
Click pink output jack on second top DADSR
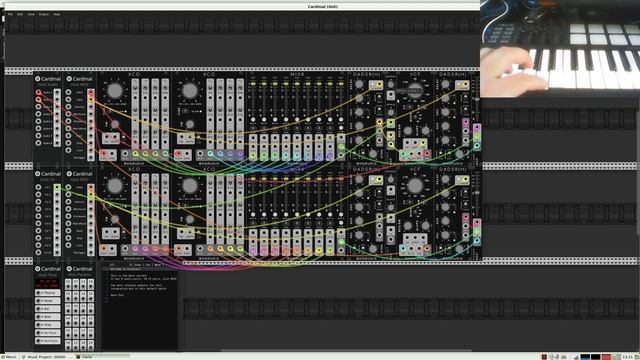click(466, 122)
